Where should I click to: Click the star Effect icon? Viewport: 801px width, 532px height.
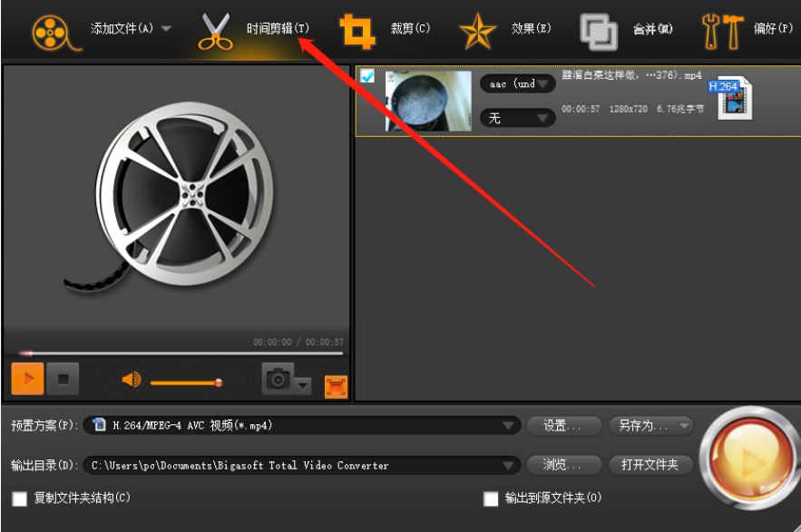coord(477,32)
